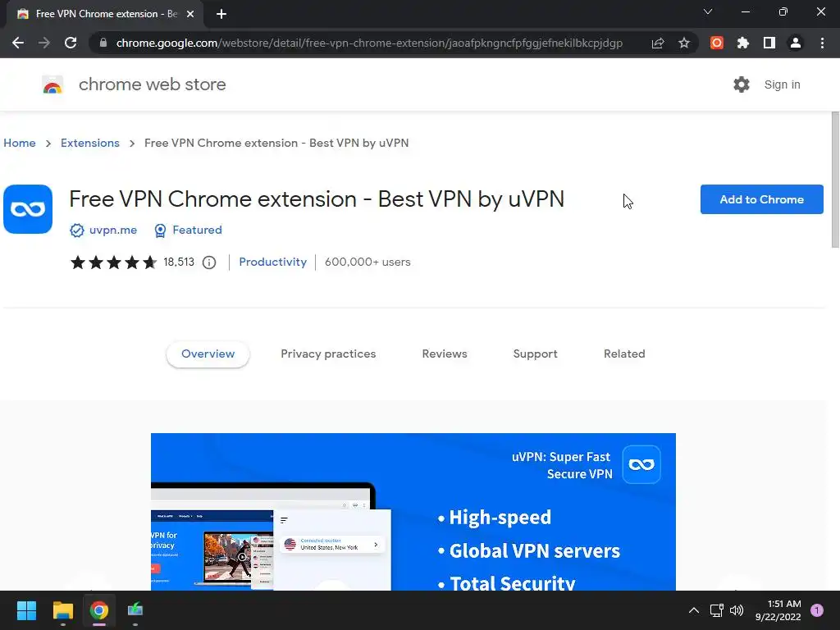The width and height of the screenshot is (840, 630).
Task: Click Add to Chrome button
Action: click(x=761, y=199)
